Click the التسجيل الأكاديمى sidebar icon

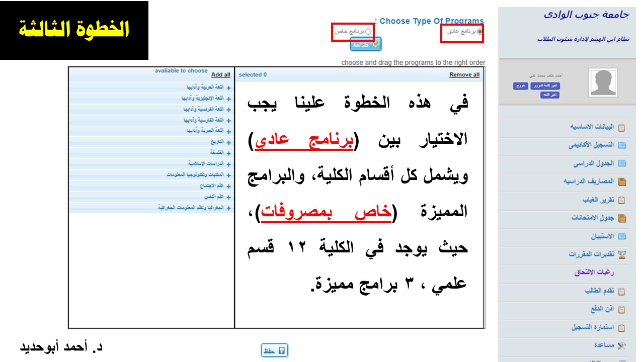(x=622, y=145)
